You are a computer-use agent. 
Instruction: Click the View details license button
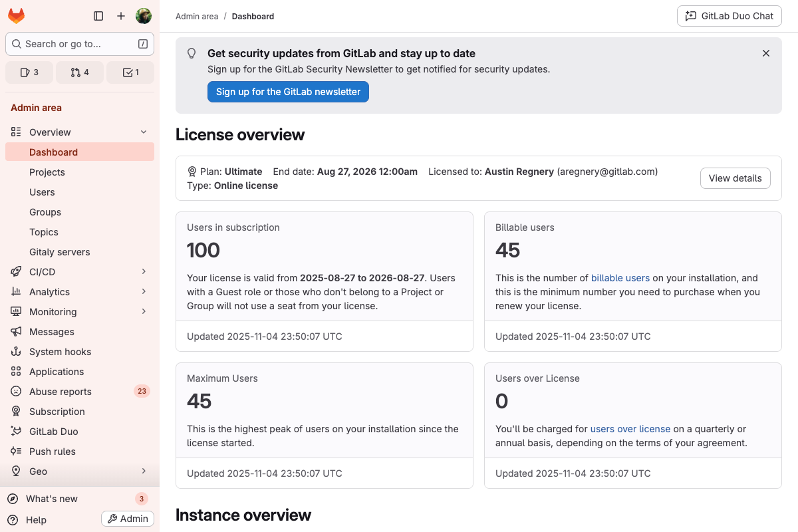point(735,178)
